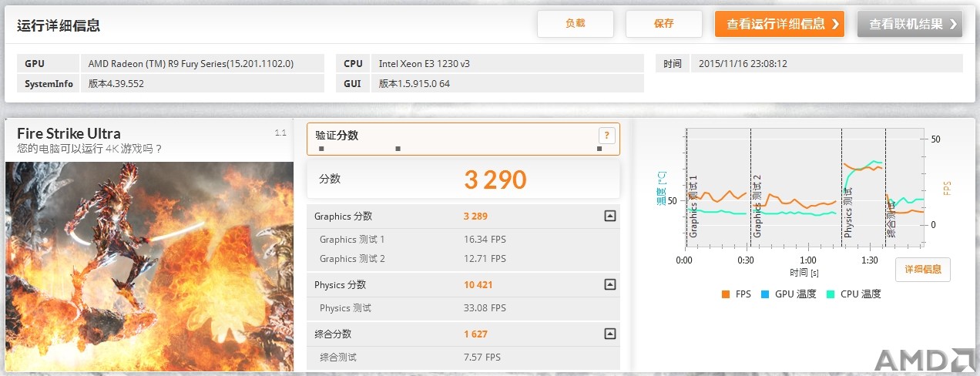The image size is (980, 376).
Task: Click 综合测试 value 7.57 FPS
Action: click(482, 358)
